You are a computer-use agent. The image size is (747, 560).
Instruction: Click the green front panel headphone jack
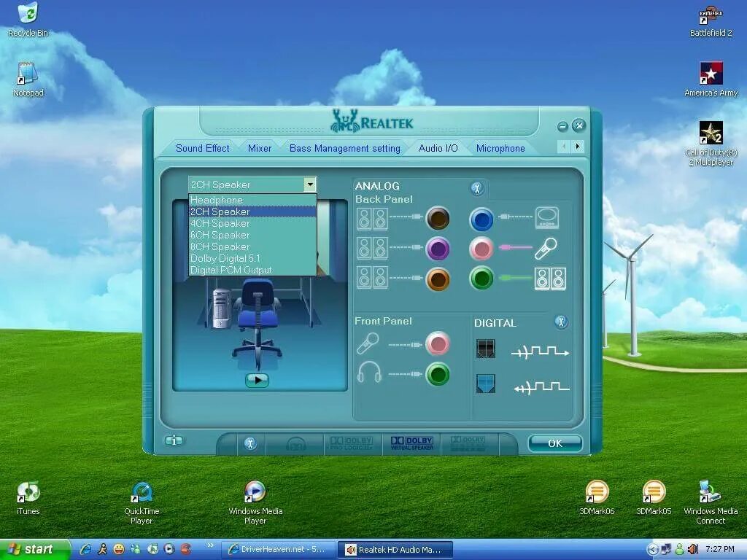click(437, 374)
